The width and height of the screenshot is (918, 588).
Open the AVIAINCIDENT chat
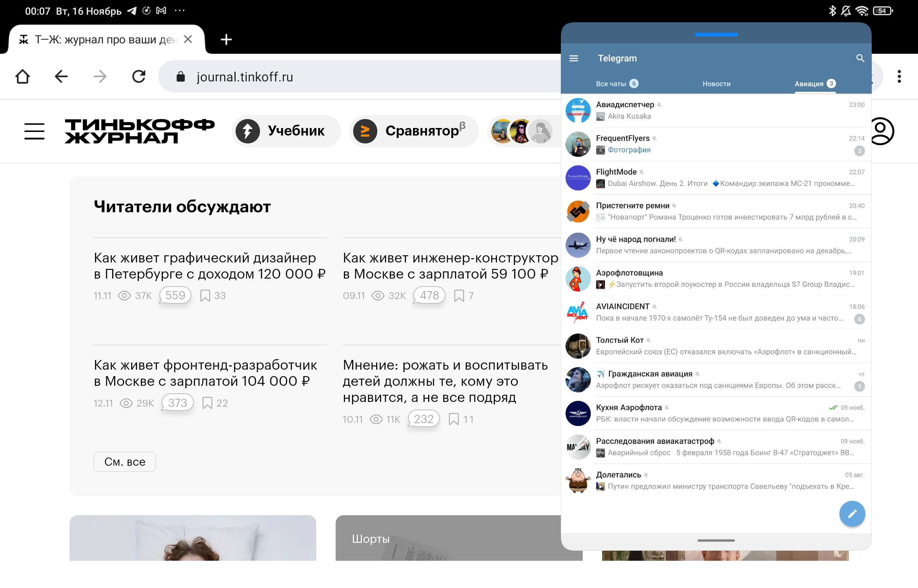tap(716, 312)
